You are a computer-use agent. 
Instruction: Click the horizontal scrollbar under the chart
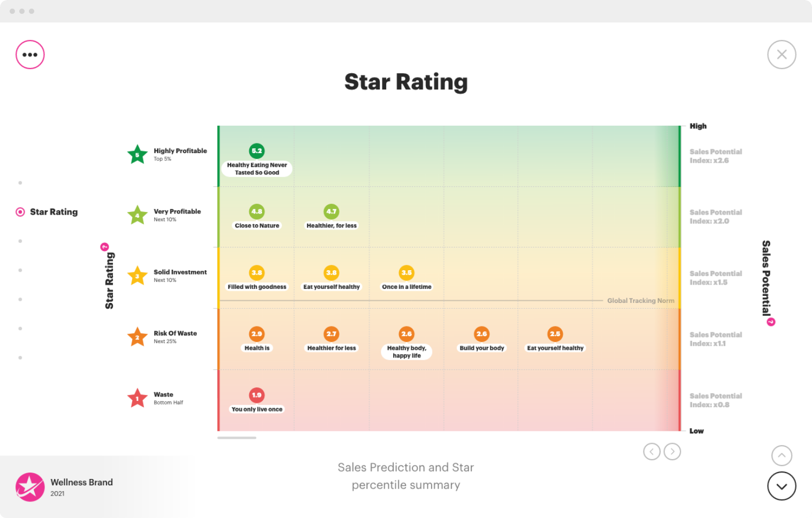238,438
